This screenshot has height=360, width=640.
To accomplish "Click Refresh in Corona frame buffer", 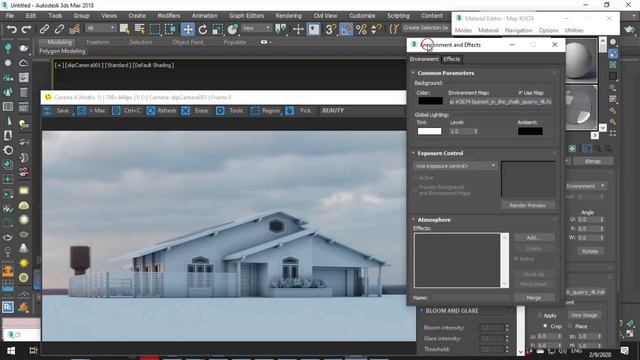I will point(161,111).
